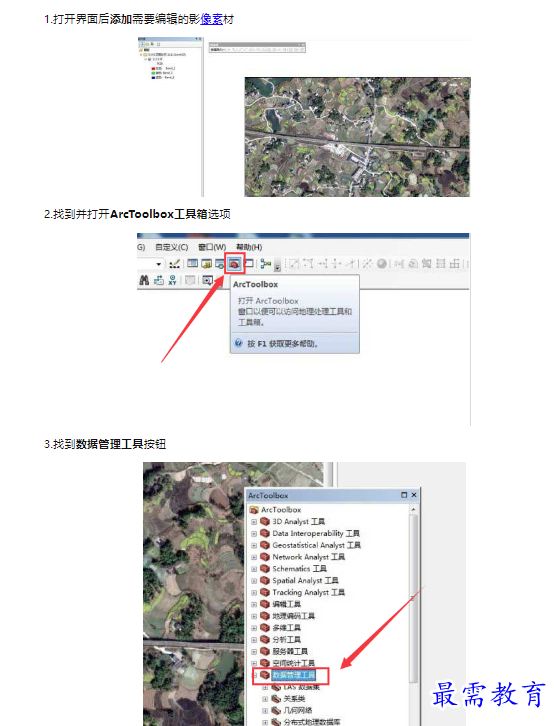Click the green band swatch in layer list
The height and width of the screenshot is (726, 554).
click(x=153, y=73)
